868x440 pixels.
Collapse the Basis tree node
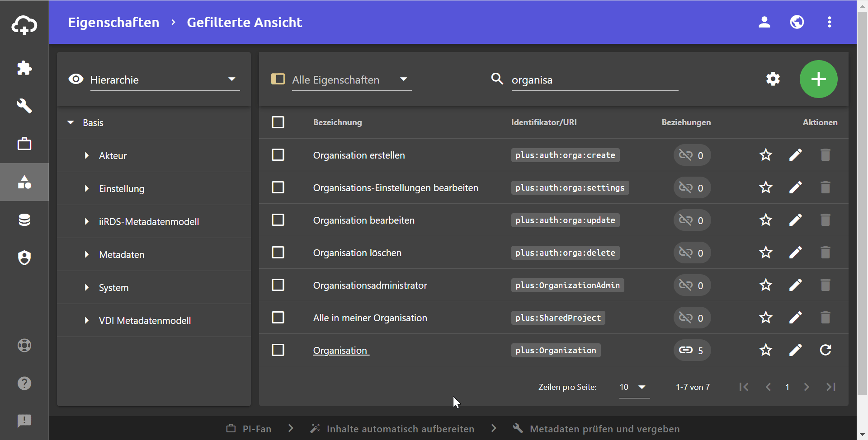coord(71,122)
